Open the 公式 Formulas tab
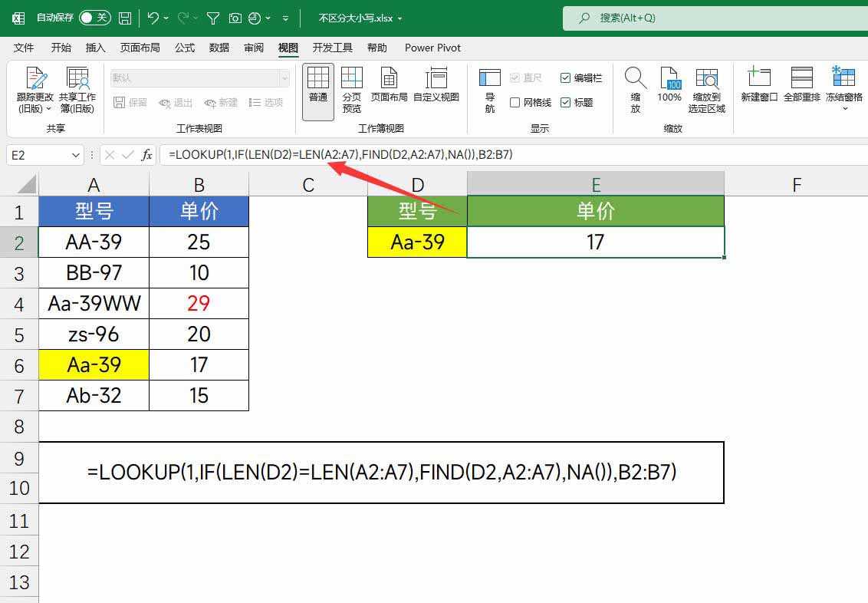868x603 pixels. click(x=185, y=48)
